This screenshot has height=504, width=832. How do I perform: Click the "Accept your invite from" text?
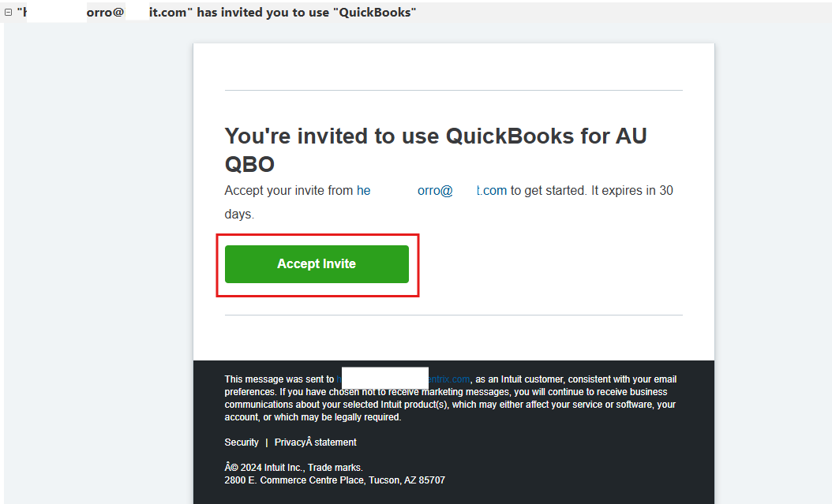coord(289,191)
